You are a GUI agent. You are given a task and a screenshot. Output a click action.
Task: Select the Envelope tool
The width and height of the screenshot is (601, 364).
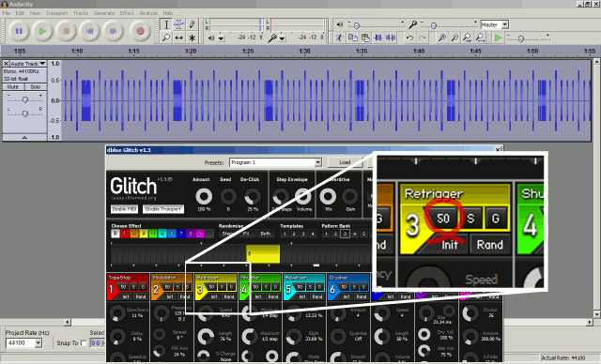click(179, 25)
